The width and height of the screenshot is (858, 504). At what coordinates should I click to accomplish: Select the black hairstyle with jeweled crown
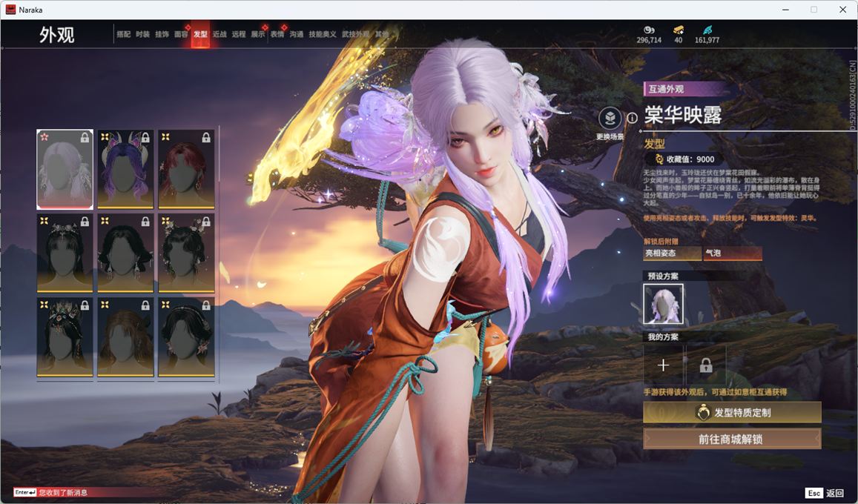point(65,337)
